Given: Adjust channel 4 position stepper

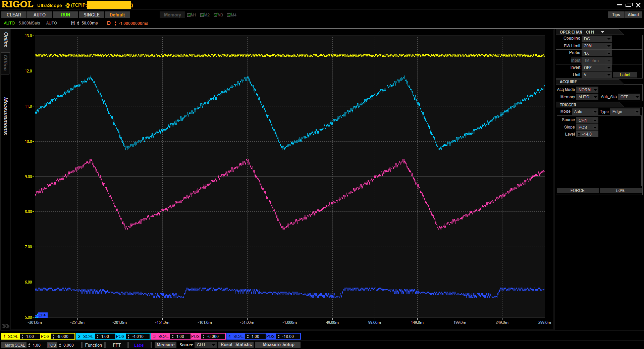Looking at the screenshot, I should 279,336.
